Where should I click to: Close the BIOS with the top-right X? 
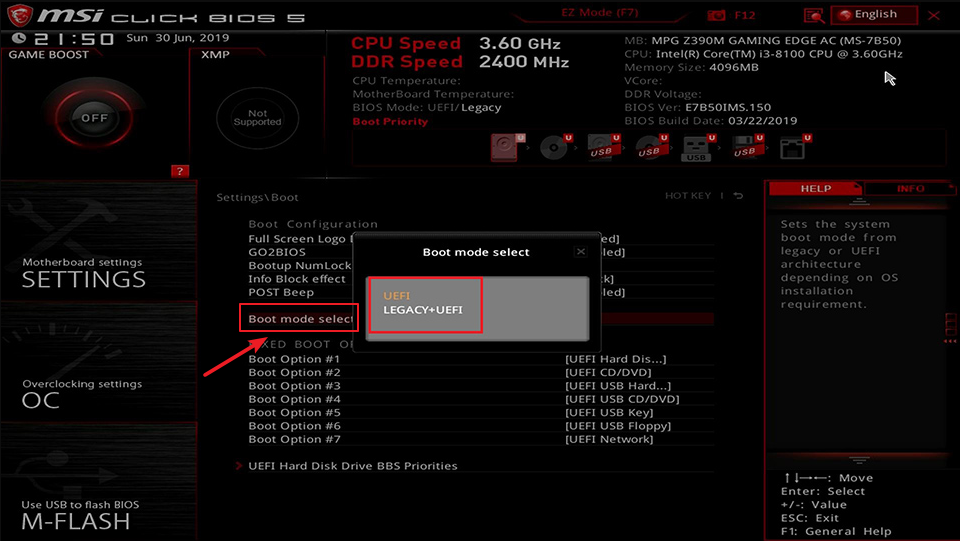[x=933, y=15]
